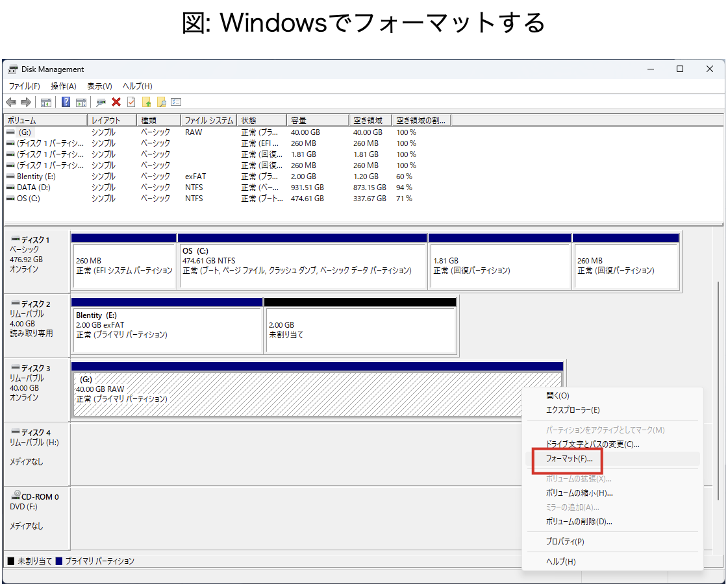
Task: Click the CD-ROM 0 DVD (F:) label
Action: 36,518
